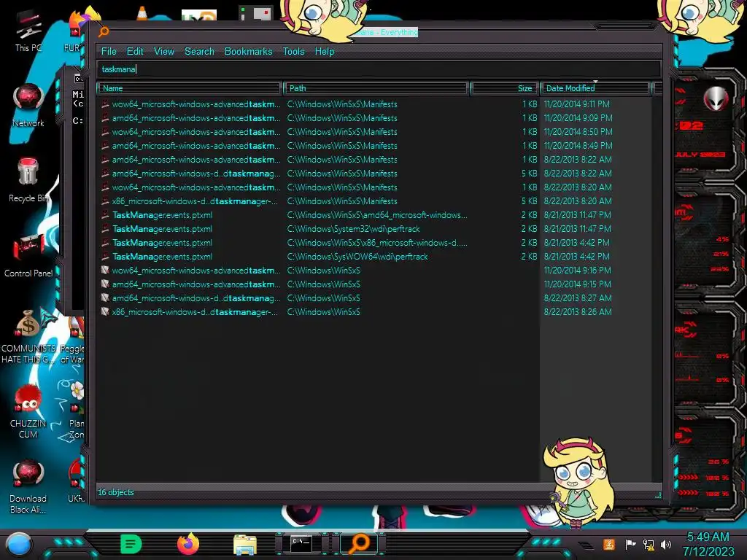Click the date 8/22/2013 8:27 AM cell
The image size is (747, 560).
tap(578, 297)
